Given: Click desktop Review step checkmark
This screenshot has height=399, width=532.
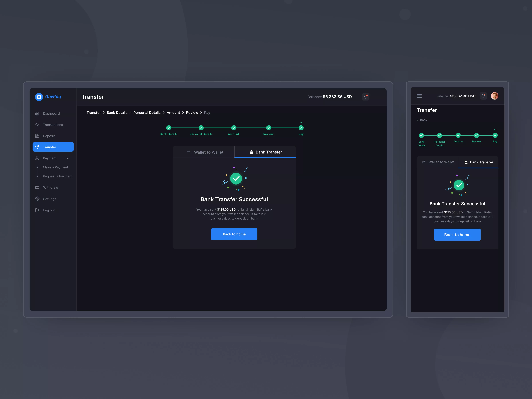Looking at the screenshot, I should point(268,128).
